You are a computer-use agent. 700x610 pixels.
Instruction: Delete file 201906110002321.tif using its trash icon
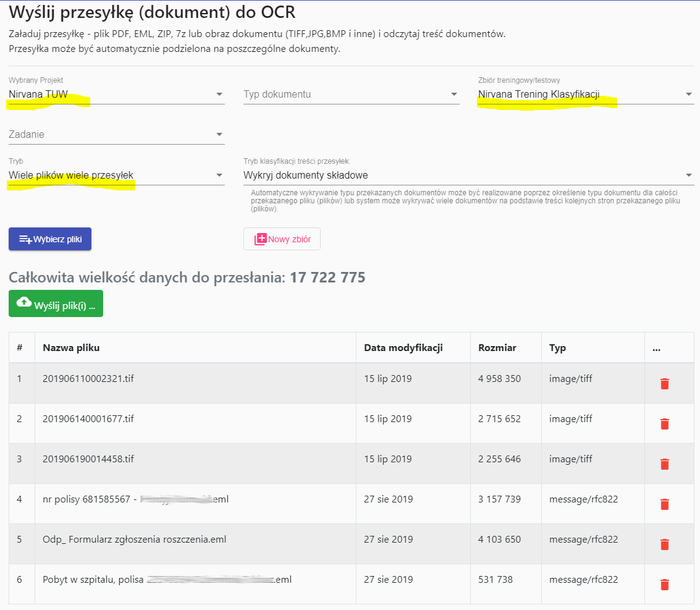click(665, 384)
